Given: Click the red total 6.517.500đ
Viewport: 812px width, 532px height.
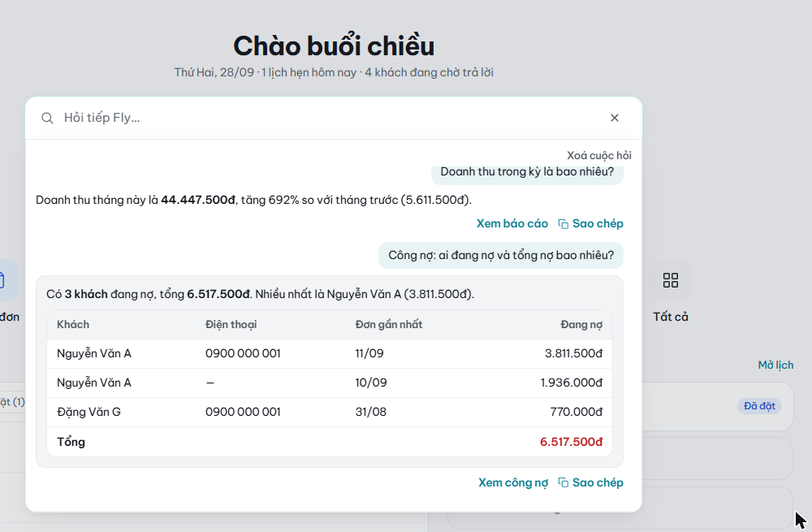Looking at the screenshot, I should pyautogui.click(x=571, y=442).
